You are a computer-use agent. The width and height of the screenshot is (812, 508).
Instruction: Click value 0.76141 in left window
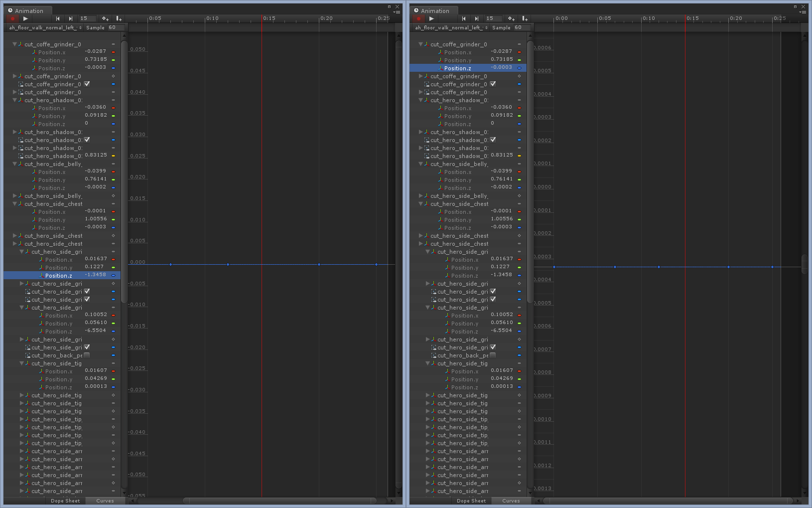tap(96, 179)
